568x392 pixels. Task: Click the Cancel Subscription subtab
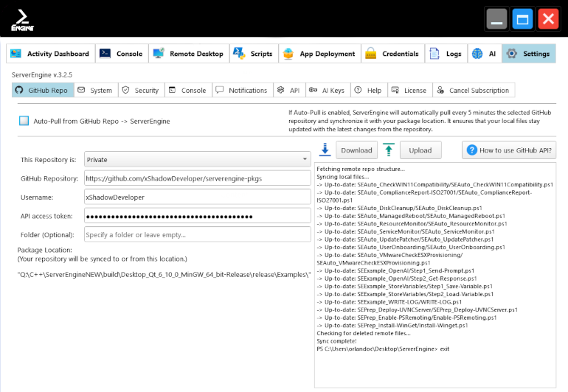coord(472,91)
